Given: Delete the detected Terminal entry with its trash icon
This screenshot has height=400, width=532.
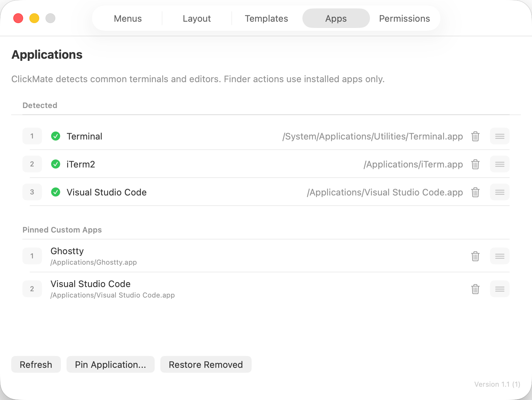Looking at the screenshot, I should click(x=475, y=136).
